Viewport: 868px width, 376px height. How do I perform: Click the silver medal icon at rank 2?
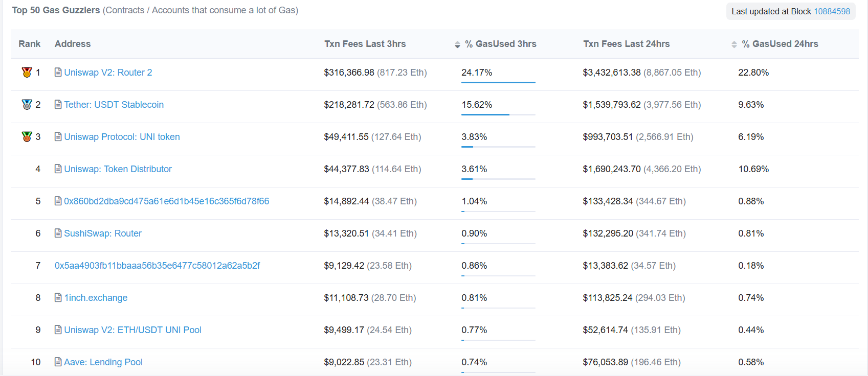27,105
